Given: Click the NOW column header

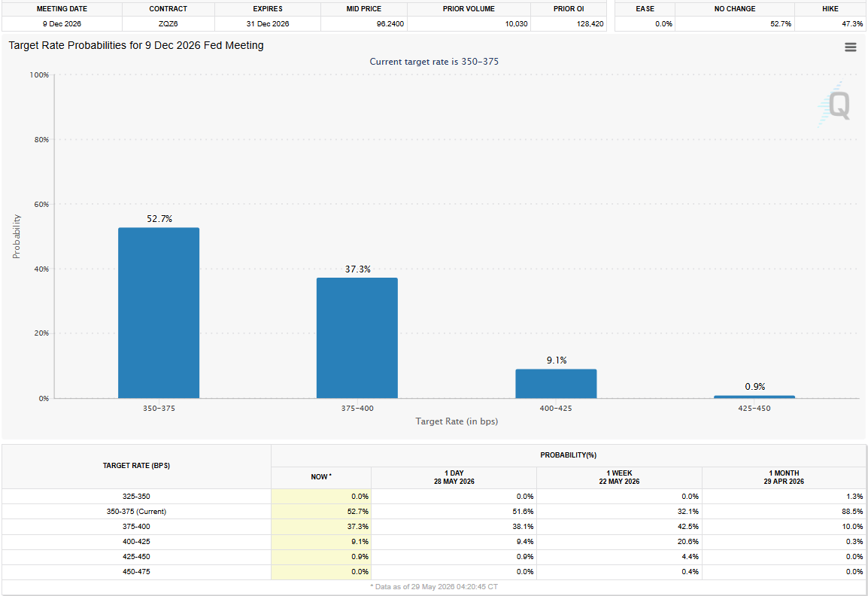Looking at the screenshot, I should 321,477.
